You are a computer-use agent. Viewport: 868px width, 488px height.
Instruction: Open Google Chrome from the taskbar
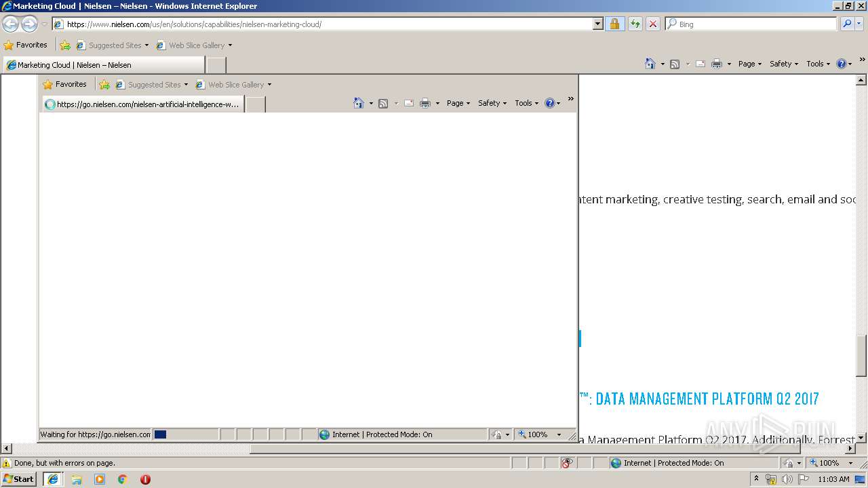[123, 479]
